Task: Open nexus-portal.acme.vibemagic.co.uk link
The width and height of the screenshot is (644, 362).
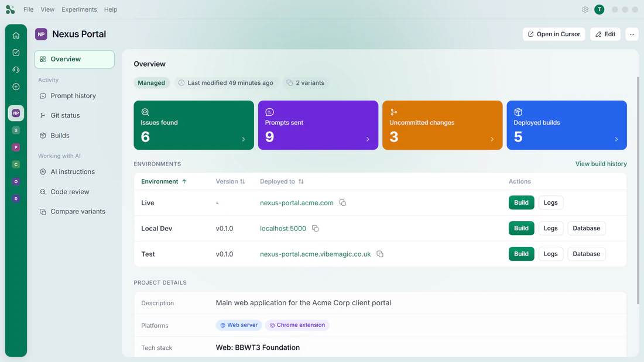Action: (x=315, y=254)
